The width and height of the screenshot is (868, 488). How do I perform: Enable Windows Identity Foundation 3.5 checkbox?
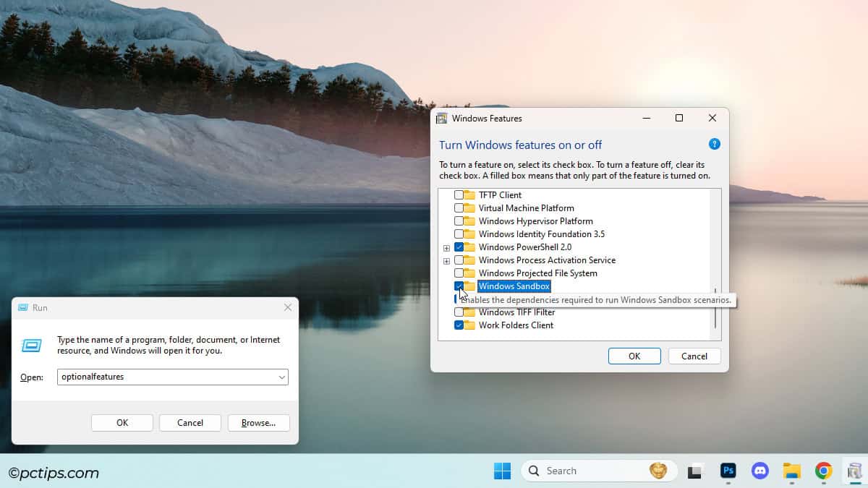pos(459,234)
